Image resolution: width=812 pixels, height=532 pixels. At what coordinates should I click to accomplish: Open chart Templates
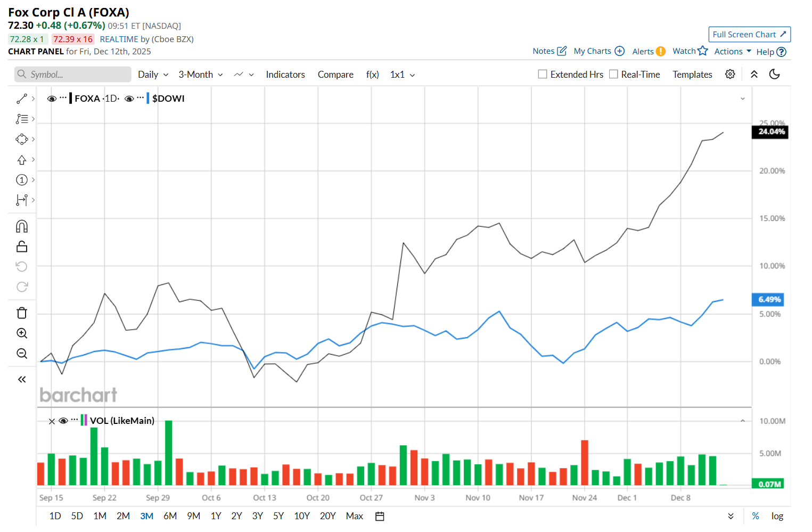tap(692, 75)
